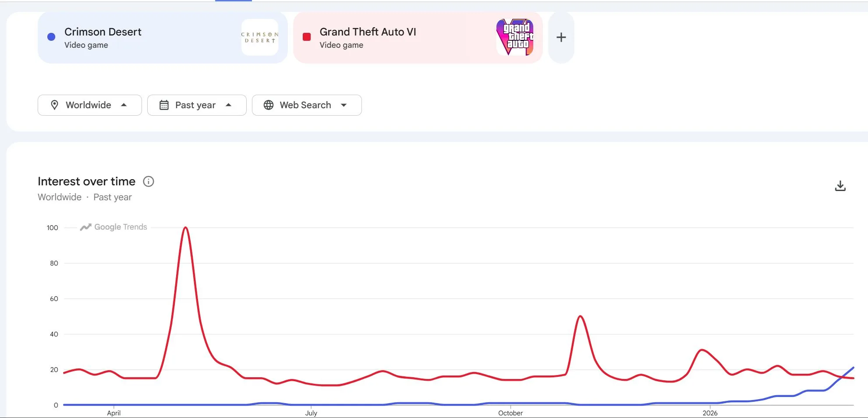Click the red GTA VI peak on the chart

click(185, 228)
